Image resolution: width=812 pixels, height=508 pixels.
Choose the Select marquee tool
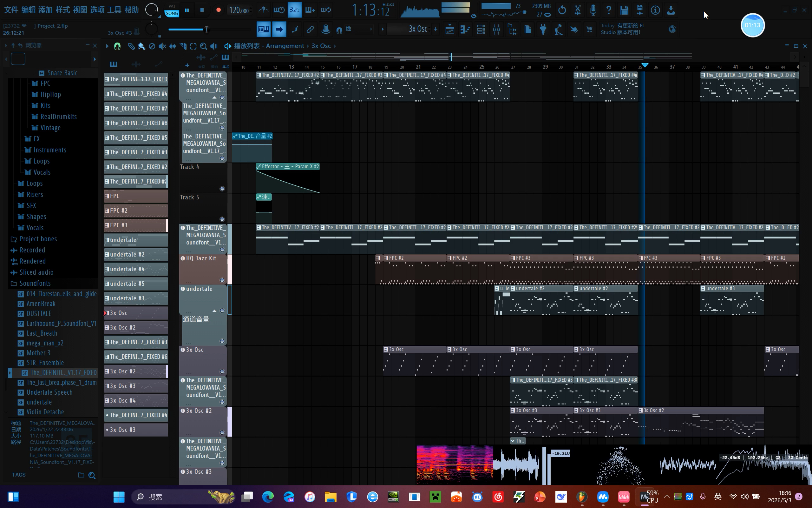click(193, 46)
